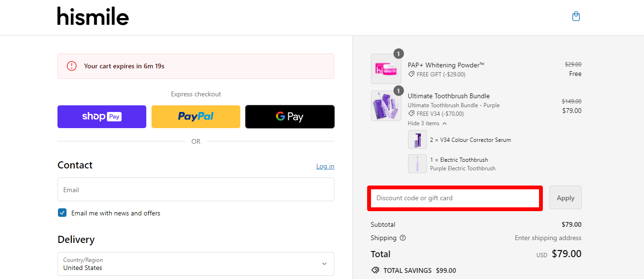The image size is (644, 279).
Task: Click the Electric Toothbrush thumbnail
Action: point(417,163)
